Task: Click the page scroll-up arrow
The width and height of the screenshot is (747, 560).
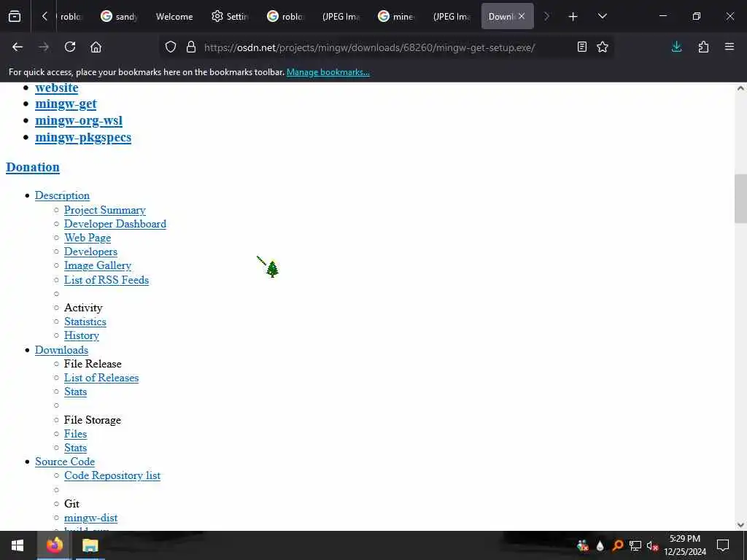Action: (740, 88)
